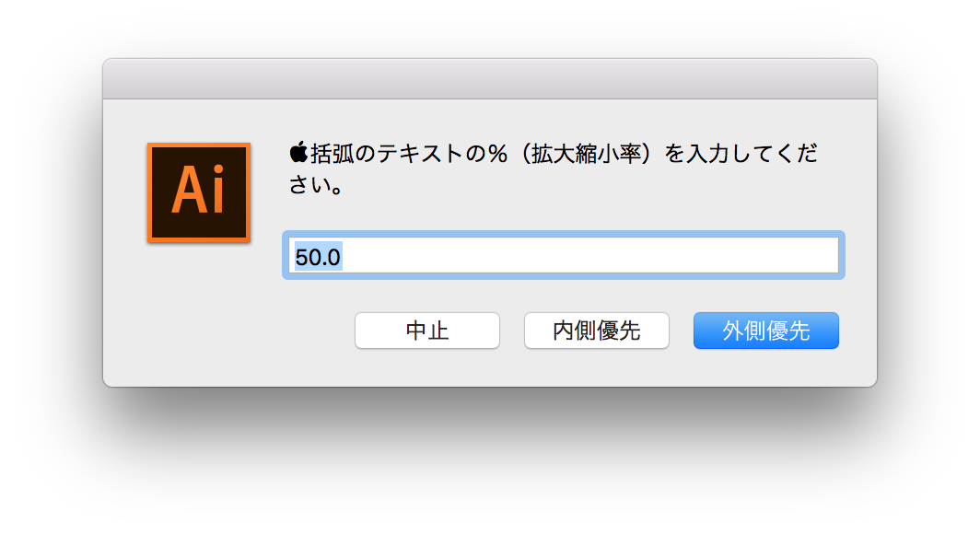The image size is (980, 534).
Task: Click the % symbol in the message
Action: click(x=497, y=153)
